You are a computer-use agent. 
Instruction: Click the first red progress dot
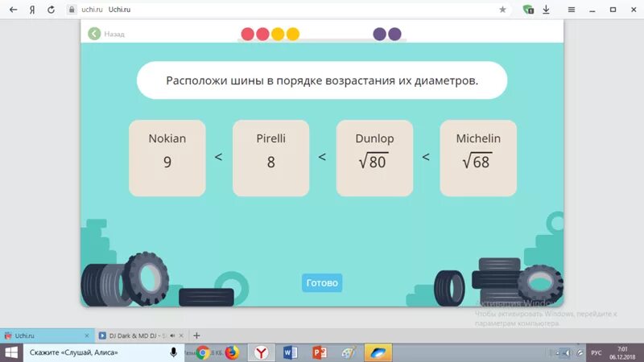247,34
